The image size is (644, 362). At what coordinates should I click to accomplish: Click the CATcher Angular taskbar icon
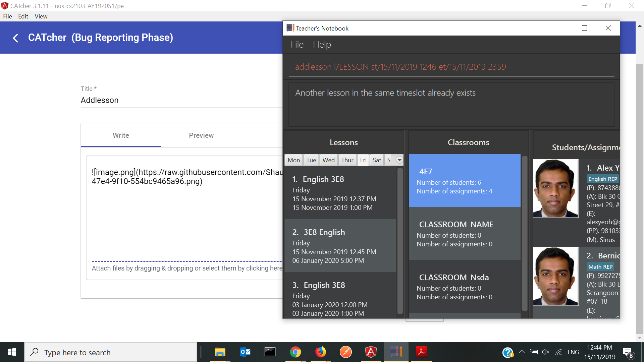[371, 352]
